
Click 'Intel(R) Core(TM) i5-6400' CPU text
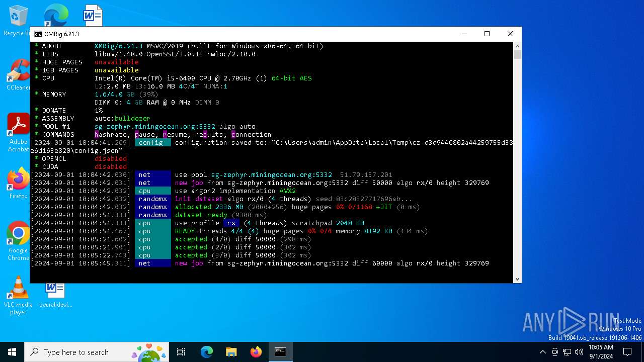[145, 78]
